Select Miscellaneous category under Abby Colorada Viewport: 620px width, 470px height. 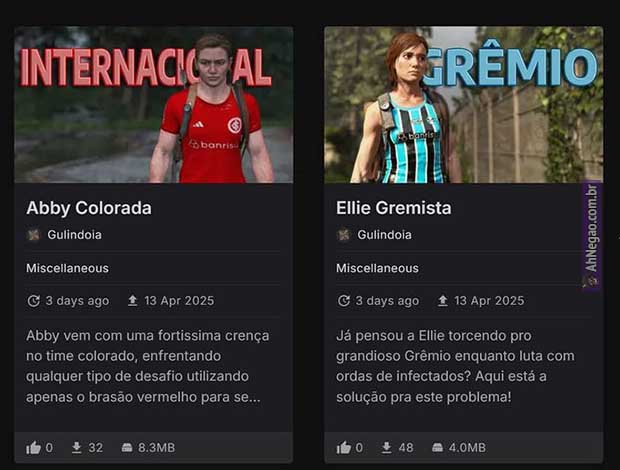tap(67, 268)
